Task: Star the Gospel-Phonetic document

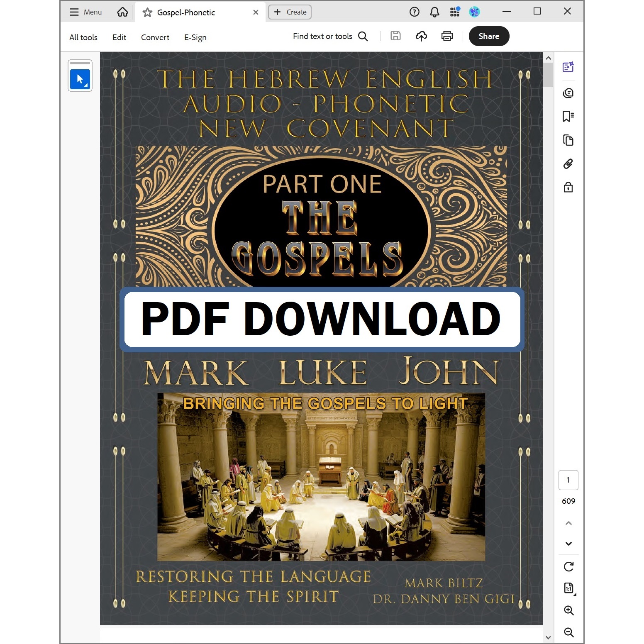Action: (x=147, y=12)
